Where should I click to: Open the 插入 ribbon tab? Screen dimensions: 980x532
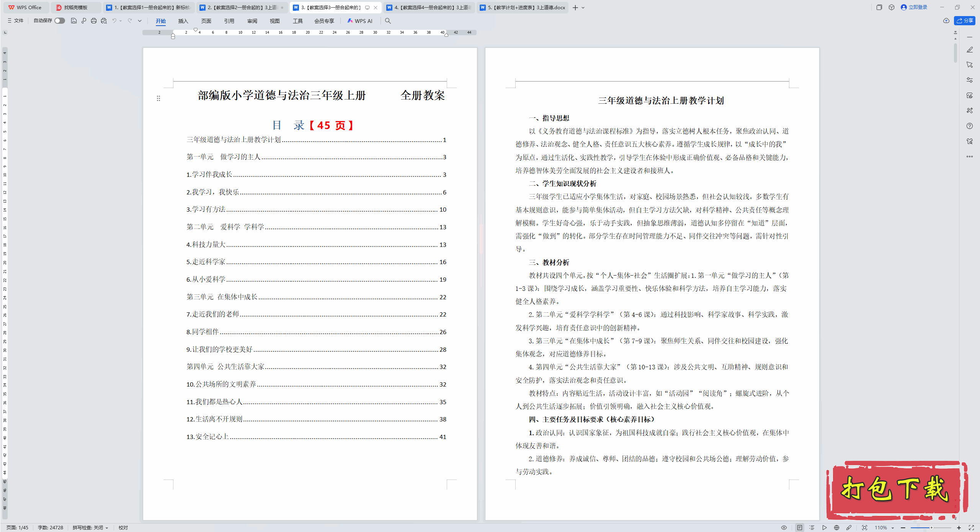(x=183, y=21)
